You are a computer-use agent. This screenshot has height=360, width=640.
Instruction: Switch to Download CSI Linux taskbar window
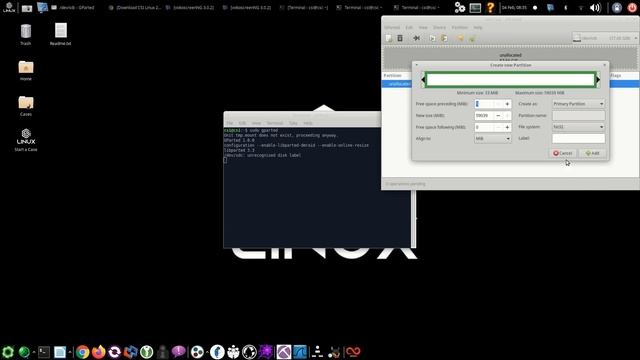135,7
